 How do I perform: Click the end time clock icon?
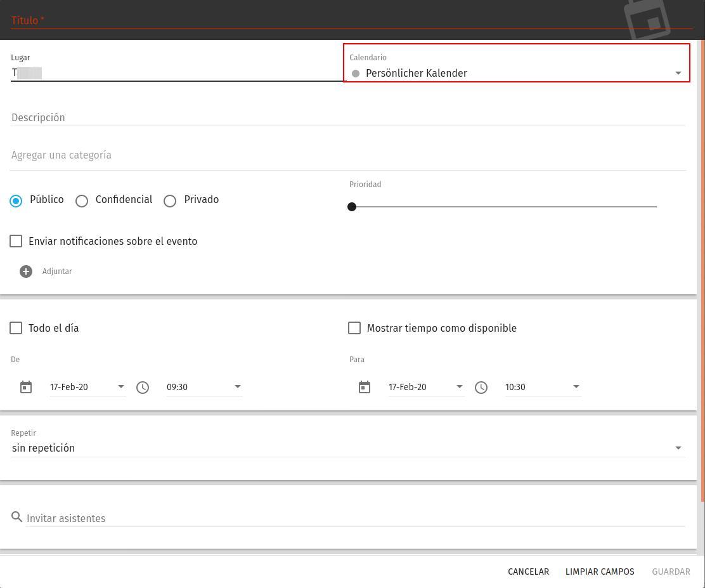tap(481, 387)
